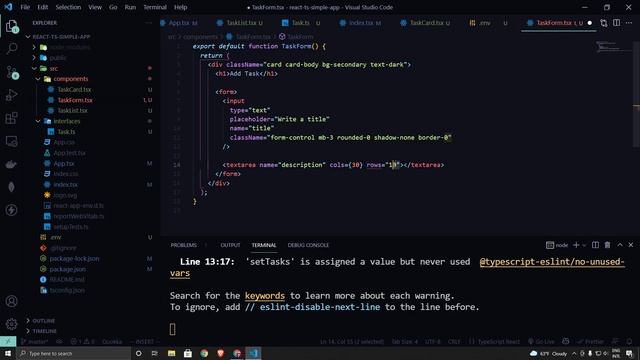The image size is (640, 360).
Task: Open the Explorer view in activity bar
Action: click(x=11, y=27)
